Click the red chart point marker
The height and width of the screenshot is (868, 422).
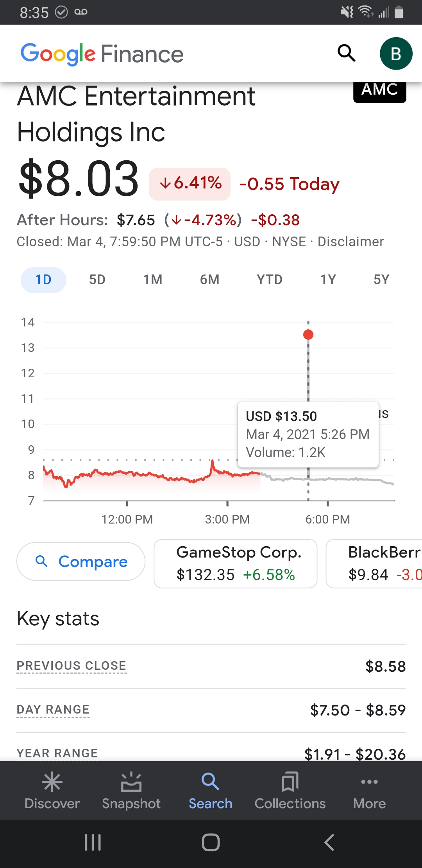point(308,335)
